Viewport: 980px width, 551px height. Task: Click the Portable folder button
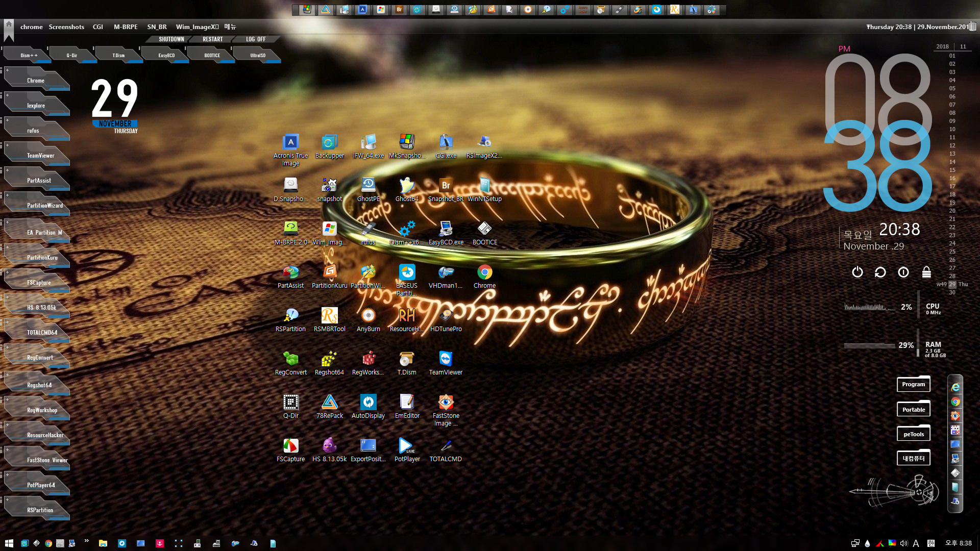pos(913,409)
